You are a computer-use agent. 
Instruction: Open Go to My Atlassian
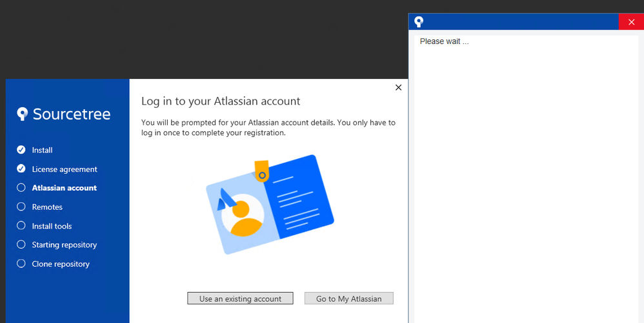pyautogui.click(x=348, y=298)
